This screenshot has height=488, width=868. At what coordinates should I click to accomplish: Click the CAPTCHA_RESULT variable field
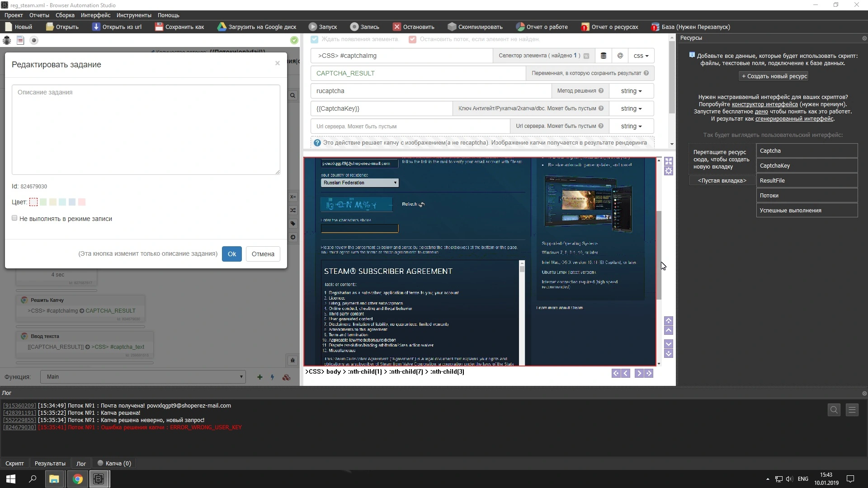click(x=418, y=73)
